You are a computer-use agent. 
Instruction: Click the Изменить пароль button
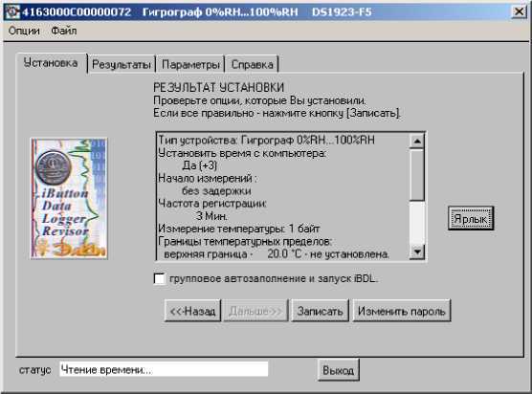tap(401, 311)
